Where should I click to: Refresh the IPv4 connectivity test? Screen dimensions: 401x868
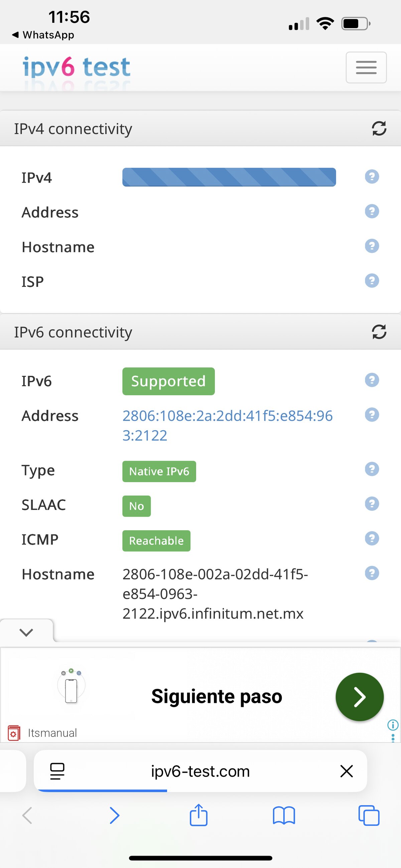pos(379,128)
